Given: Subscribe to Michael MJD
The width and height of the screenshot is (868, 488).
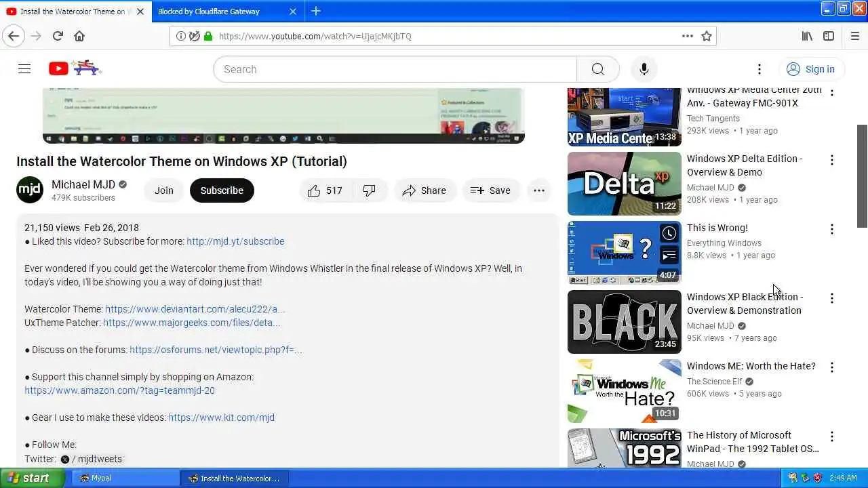Looking at the screenshot, I should 222,190.
